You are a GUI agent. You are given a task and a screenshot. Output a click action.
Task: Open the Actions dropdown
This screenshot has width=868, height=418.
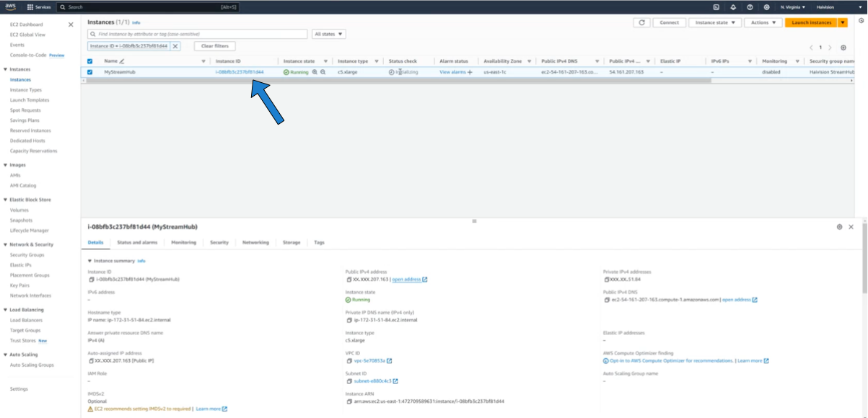coord(763,22)
